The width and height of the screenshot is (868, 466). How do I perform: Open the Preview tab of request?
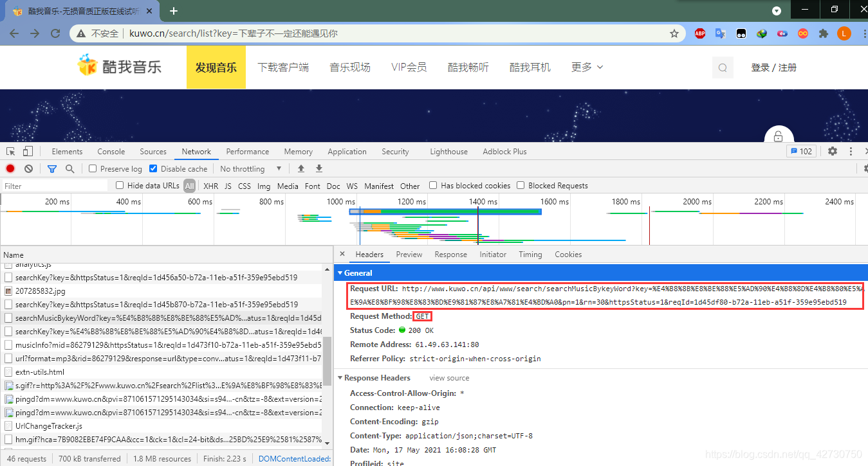pyautogui.click(x=409, y=255)
